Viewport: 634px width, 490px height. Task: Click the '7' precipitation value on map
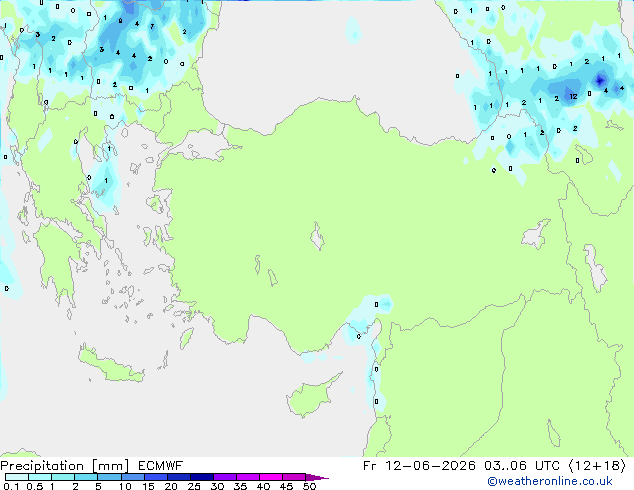[152, 27]
